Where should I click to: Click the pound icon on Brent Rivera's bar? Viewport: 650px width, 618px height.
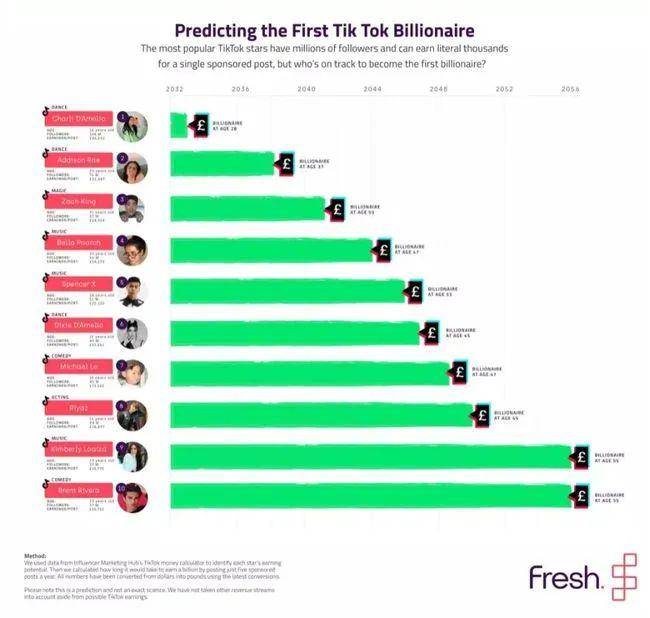581,497
